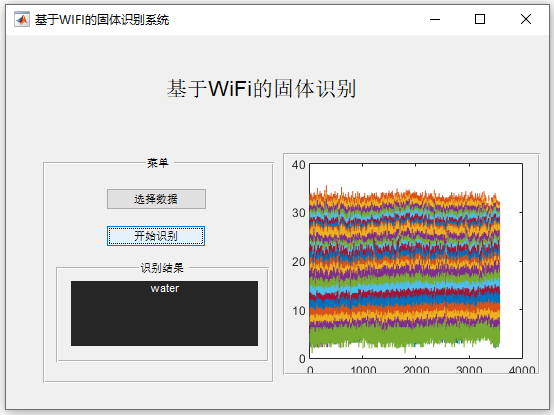Start recognition with 开始识别 button
Viewport: 554px width, 415px height.
[156, 236]
